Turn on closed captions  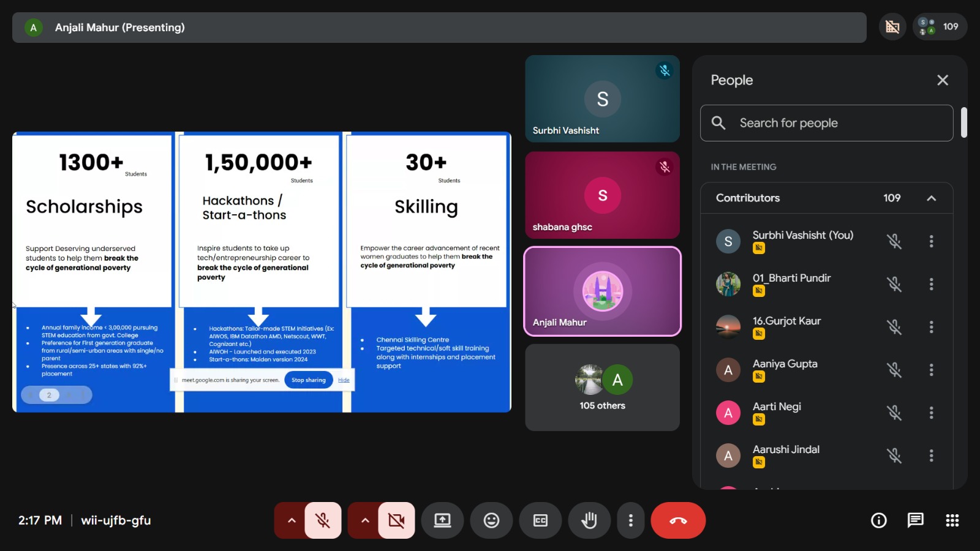[x=540, y=520]
